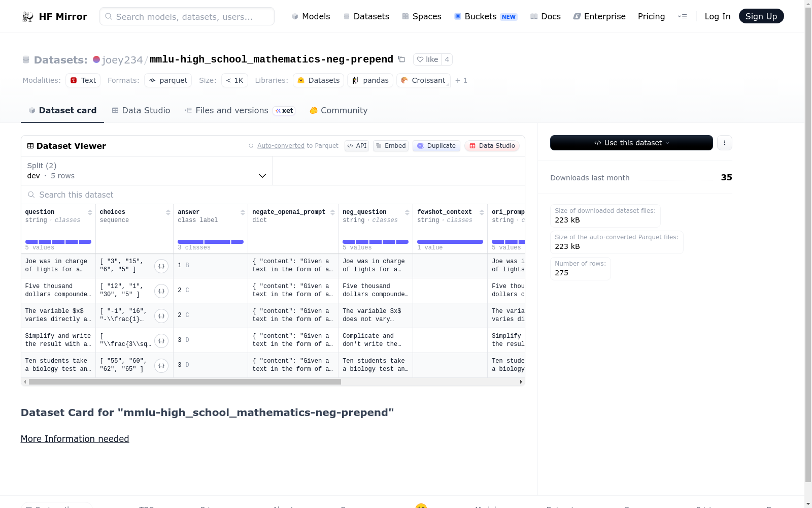Screen dimensions: 812x508
Task: Open the navigation overflow menu icon
Action: click(x=683, y=16)
